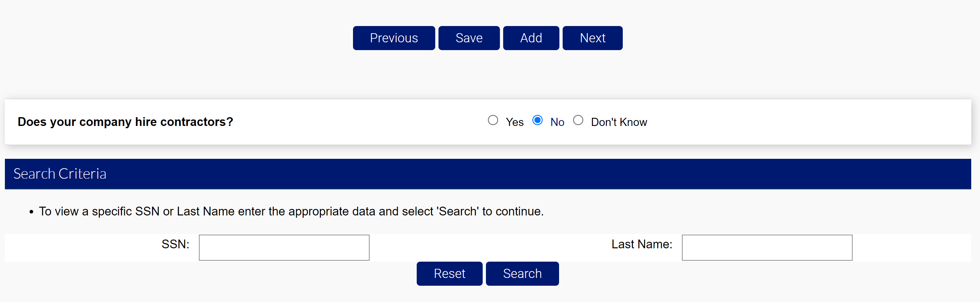Select the No radio button
This screenshot has width=980, height=302.
538,120
